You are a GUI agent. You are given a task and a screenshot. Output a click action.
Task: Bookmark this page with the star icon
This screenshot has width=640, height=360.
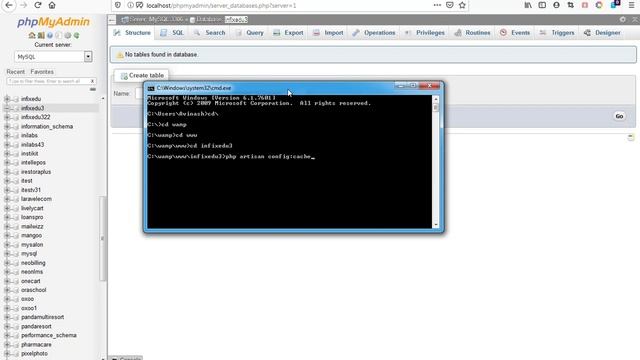pyautogui.click(x=462, y=5)
